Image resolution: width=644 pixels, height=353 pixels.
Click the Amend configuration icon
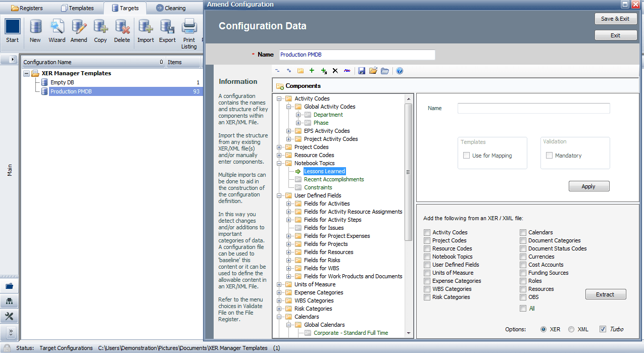point(79,31)
